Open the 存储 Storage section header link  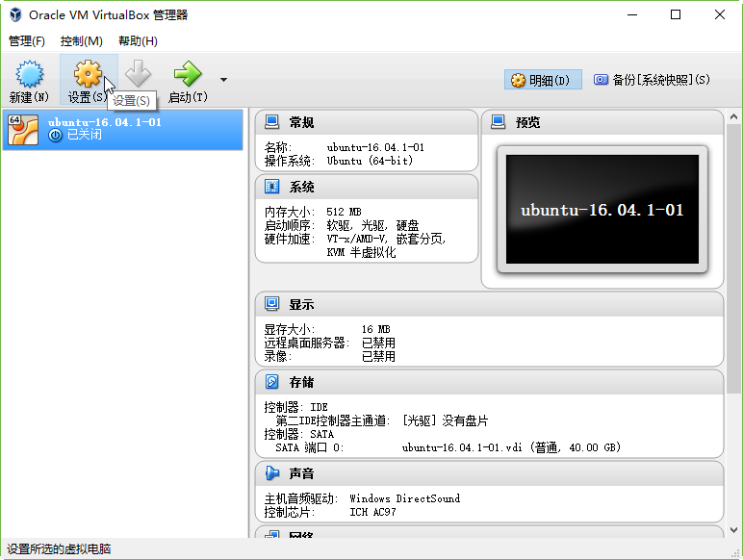[302, 382]
